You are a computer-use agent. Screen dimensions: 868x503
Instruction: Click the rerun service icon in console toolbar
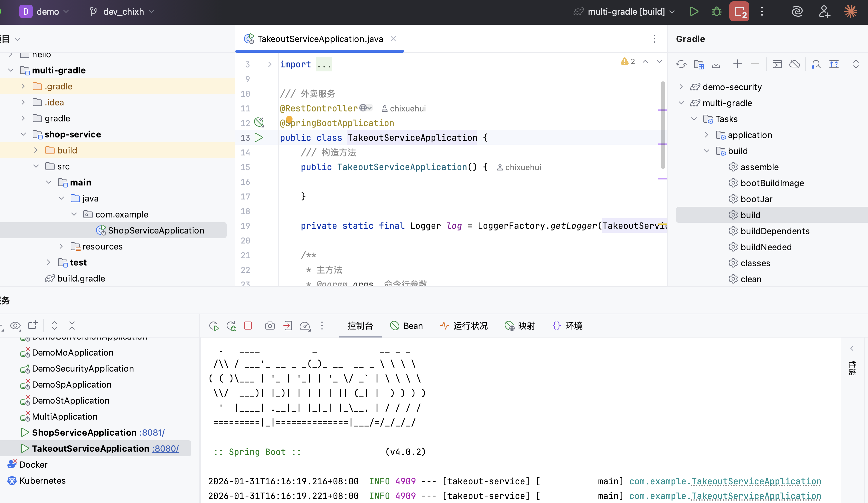214,326
